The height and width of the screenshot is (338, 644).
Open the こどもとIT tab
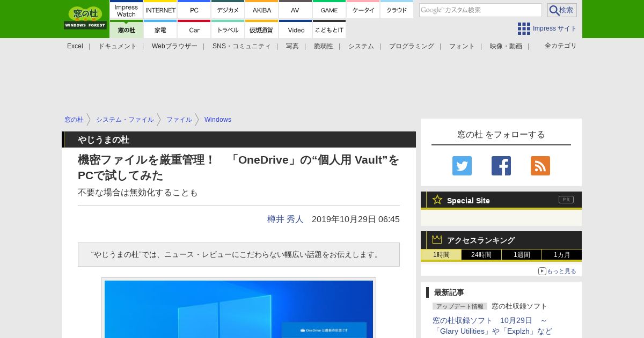[x=329, y=30]
